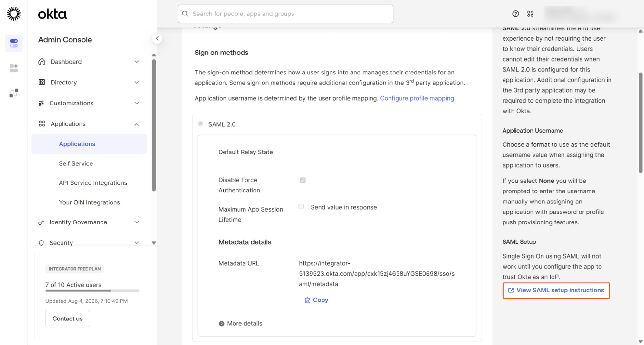644x345 pixels.
Task: Click the Contact us button
Action: (68, 319)
